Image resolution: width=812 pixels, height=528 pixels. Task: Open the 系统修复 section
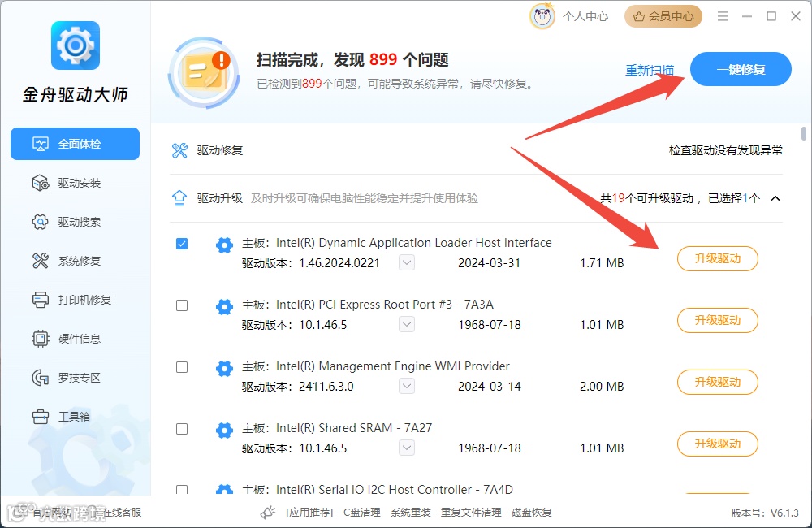[75, 261]
